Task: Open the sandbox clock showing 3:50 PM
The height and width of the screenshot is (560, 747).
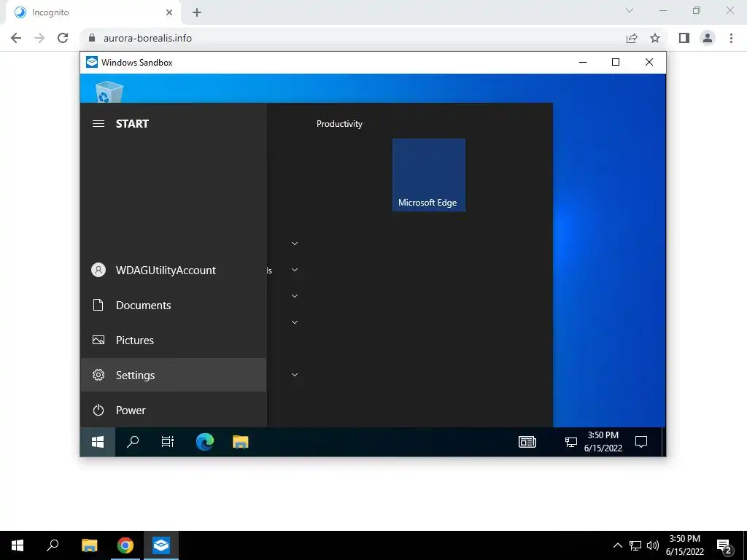Action: click(x=603, y=442)
